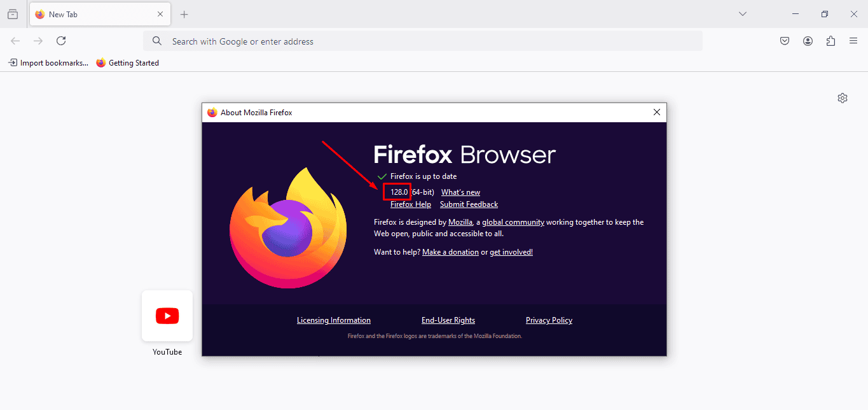Open the application hamburger menu
868x410 pixels.
pos(853,41)
